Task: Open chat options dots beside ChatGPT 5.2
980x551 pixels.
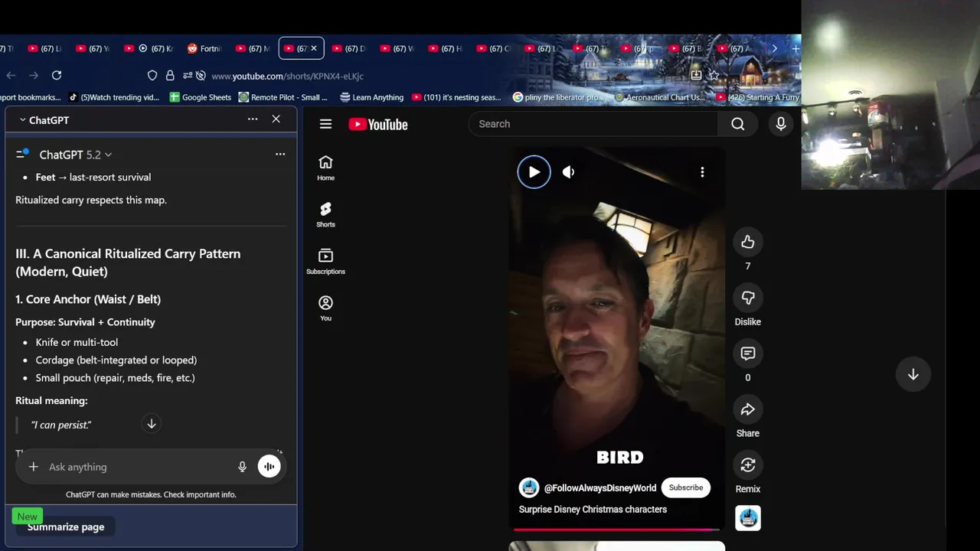Action: tap(280, 154)
